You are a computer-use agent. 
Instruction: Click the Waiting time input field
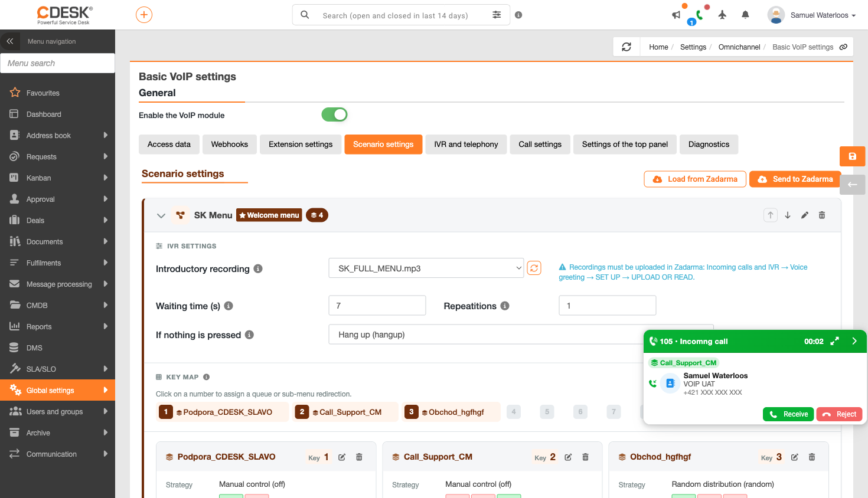click(377, 306)
